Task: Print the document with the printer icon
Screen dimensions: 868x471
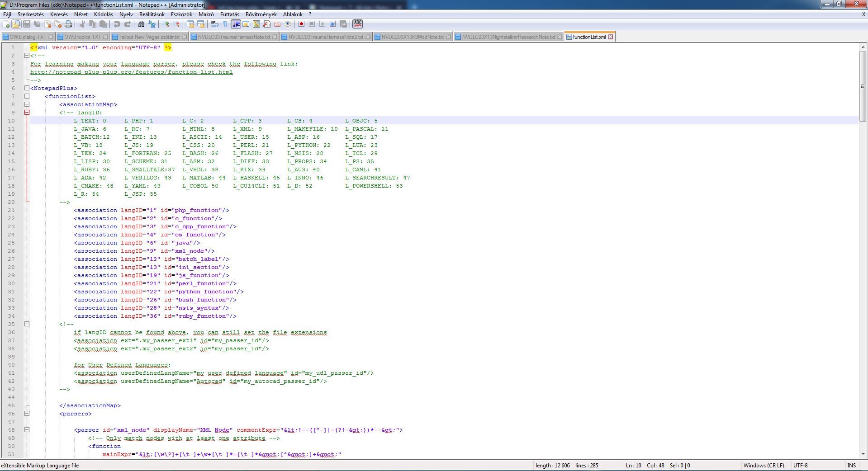Action: tap(68, 24)
